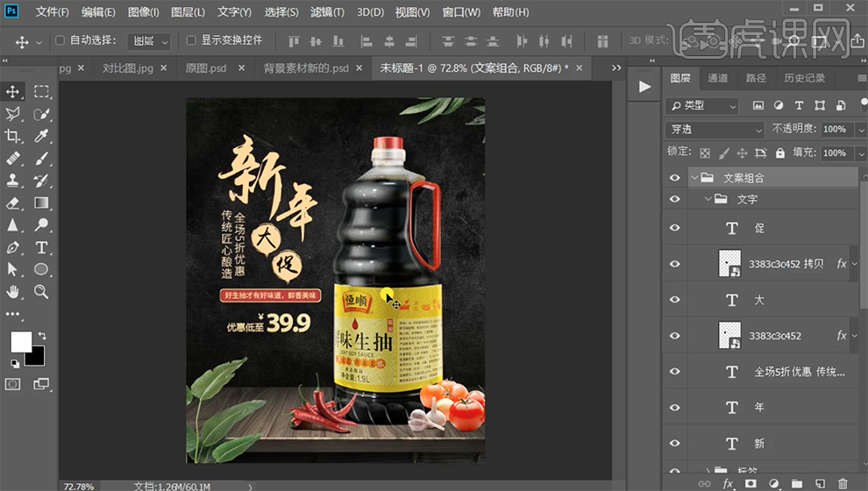Open the opacity 不透明度 slider dropdown
This screenshot has width=868, height=491.
861,130
